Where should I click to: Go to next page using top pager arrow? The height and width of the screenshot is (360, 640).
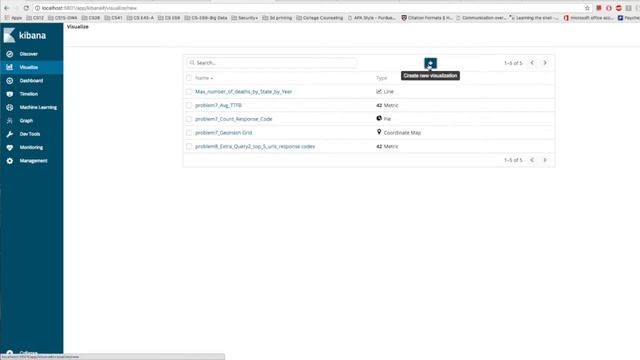pos(545,63)
